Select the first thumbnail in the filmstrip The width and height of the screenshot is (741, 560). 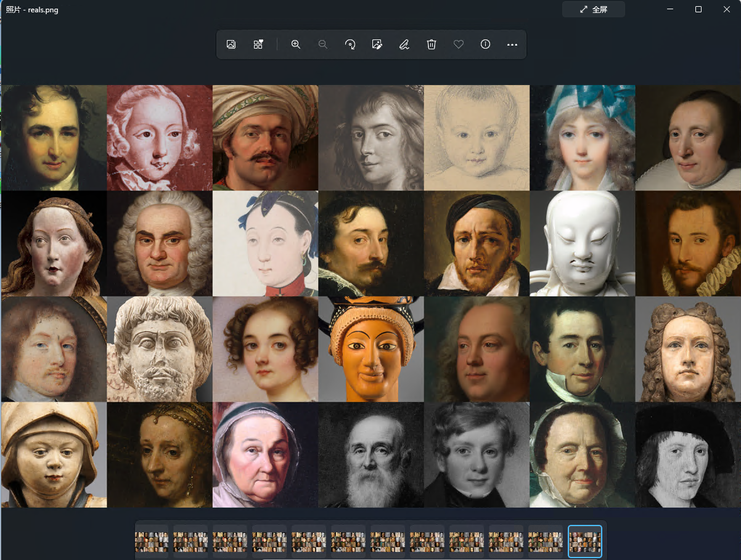pyautogui.click(x=152, y=542)
